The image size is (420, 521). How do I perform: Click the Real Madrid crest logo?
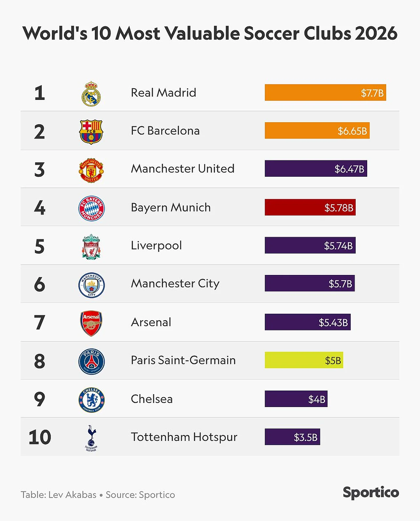(x=91, y=94)
